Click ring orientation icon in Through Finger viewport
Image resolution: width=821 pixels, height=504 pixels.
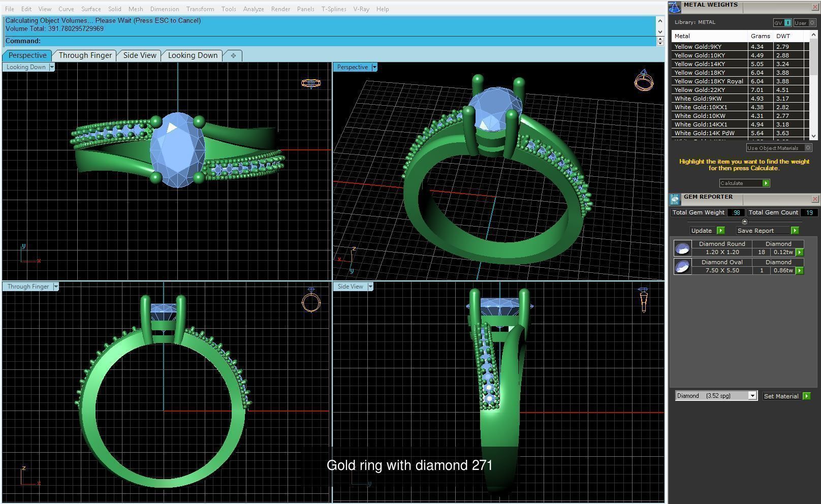[x=311, y=300]
